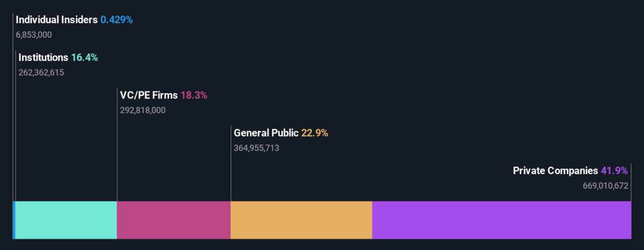This screenshot has width=644, height=250.
Task: Select the General Public label
Action: (266, 133)
